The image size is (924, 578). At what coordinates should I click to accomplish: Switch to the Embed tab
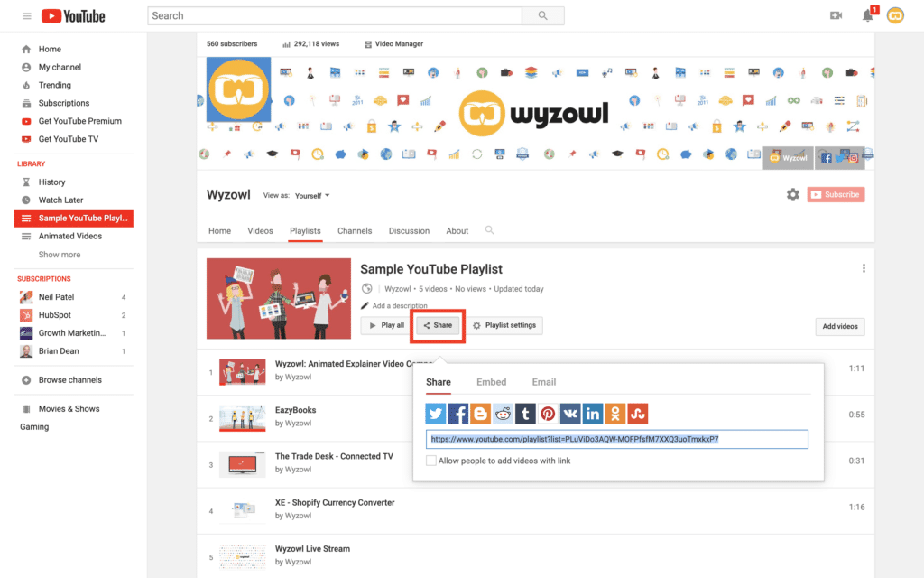click(492, 382)
